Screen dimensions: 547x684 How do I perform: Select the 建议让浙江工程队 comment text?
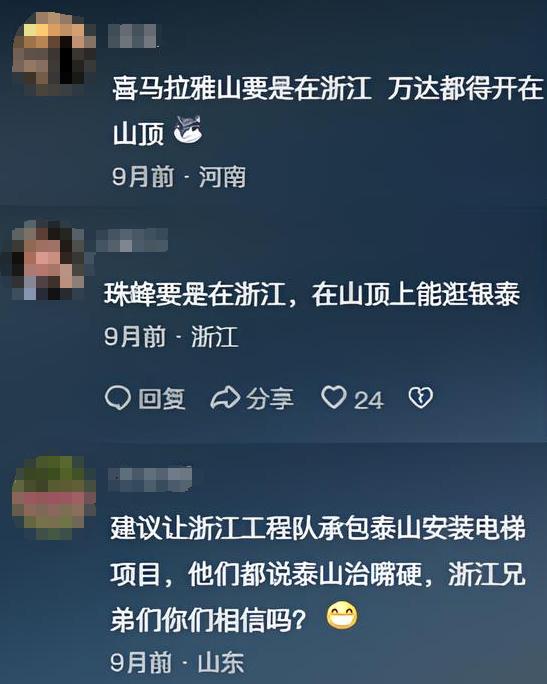(318, 574)
